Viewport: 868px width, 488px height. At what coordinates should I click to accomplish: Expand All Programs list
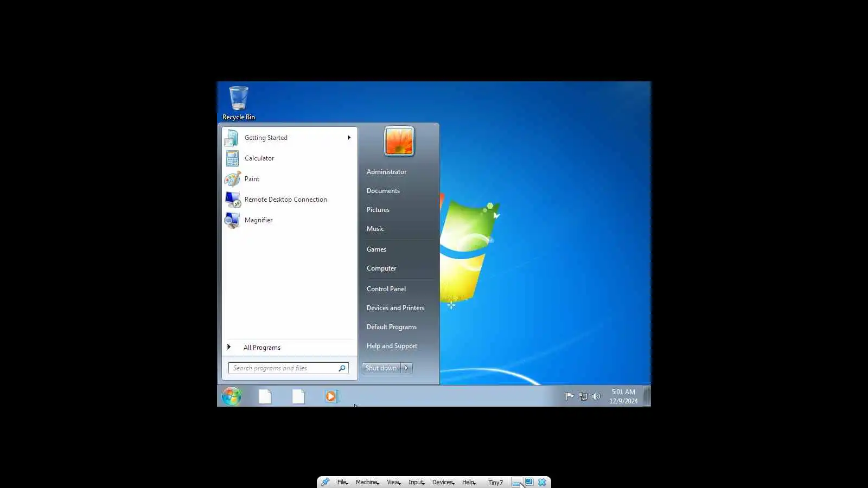tap(290, 348)
